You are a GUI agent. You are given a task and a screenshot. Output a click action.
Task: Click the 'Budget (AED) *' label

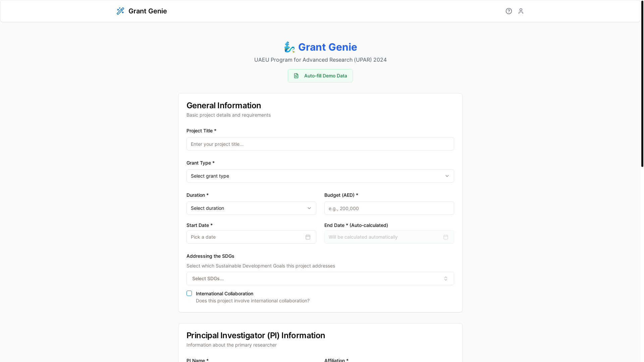[x=341, y=195]
